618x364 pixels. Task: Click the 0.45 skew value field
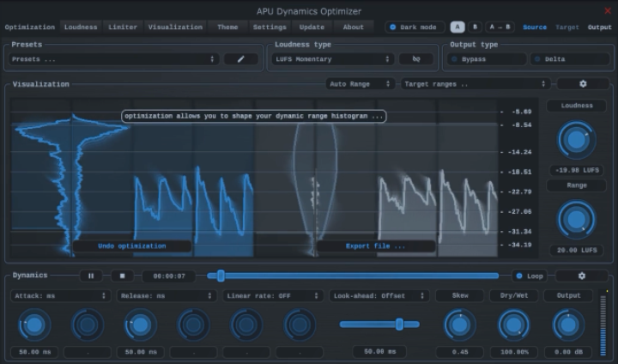(x=460, y=352)
